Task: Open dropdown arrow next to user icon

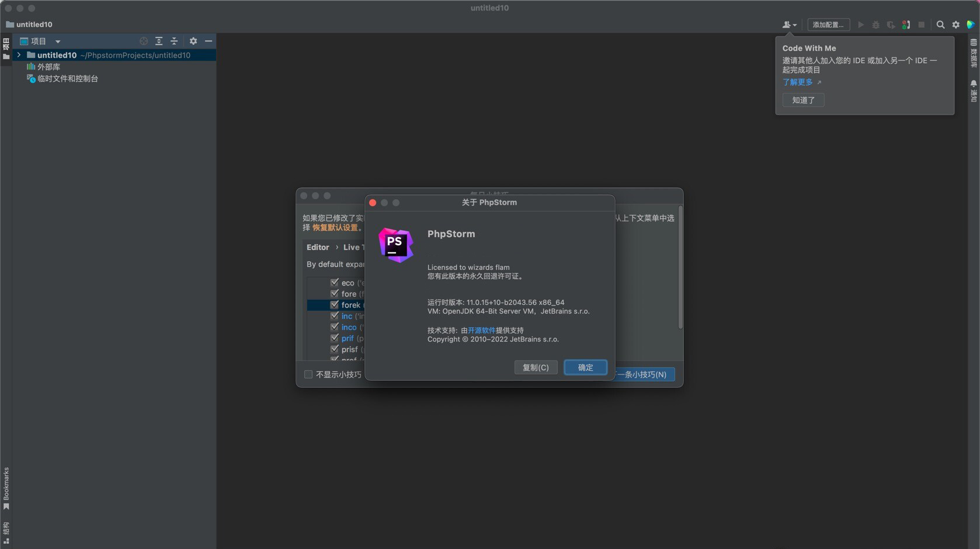Action: [x=795, y=25]
